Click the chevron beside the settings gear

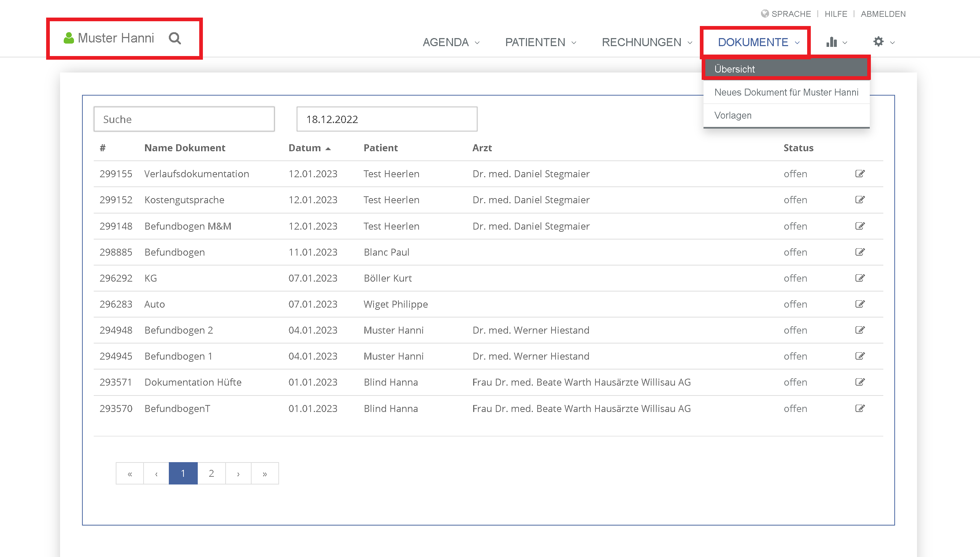click(892, 42)
